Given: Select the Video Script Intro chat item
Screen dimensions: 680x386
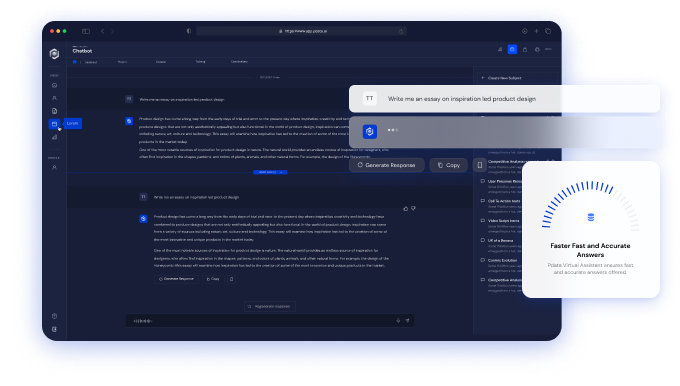Looking at the screenshot, I should click(503, 221).
